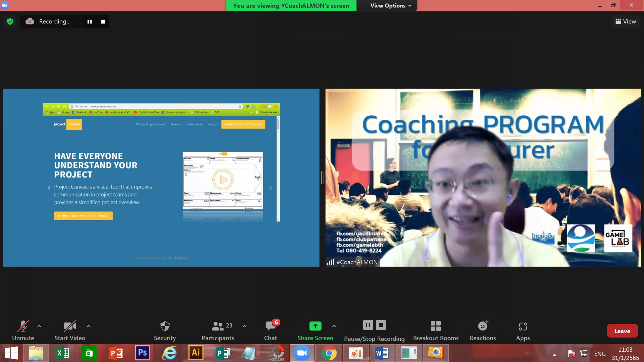Open the green store app on taskbar
644x362 pixels.
click(89, 353)
